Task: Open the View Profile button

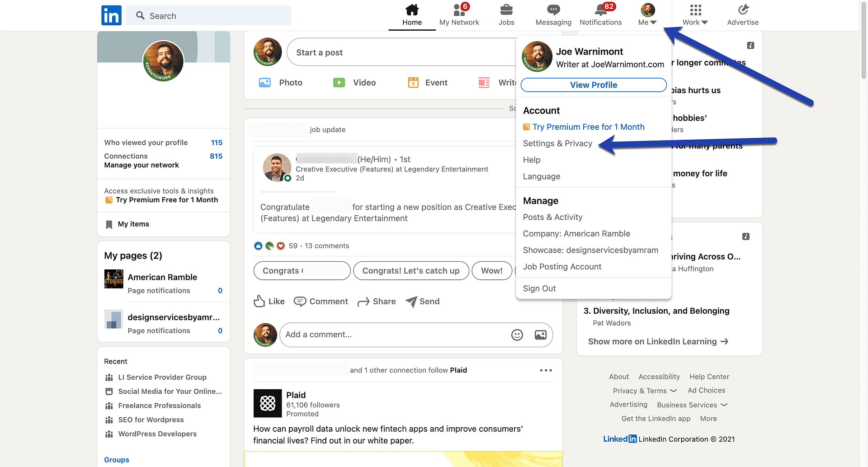Action: pyautogui.click(x=593, y=85)
